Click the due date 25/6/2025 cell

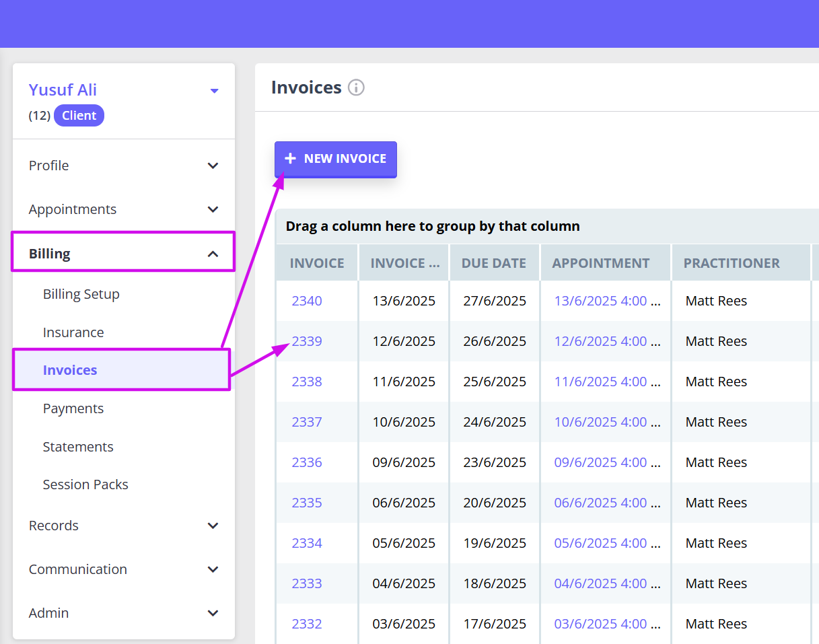495,382
